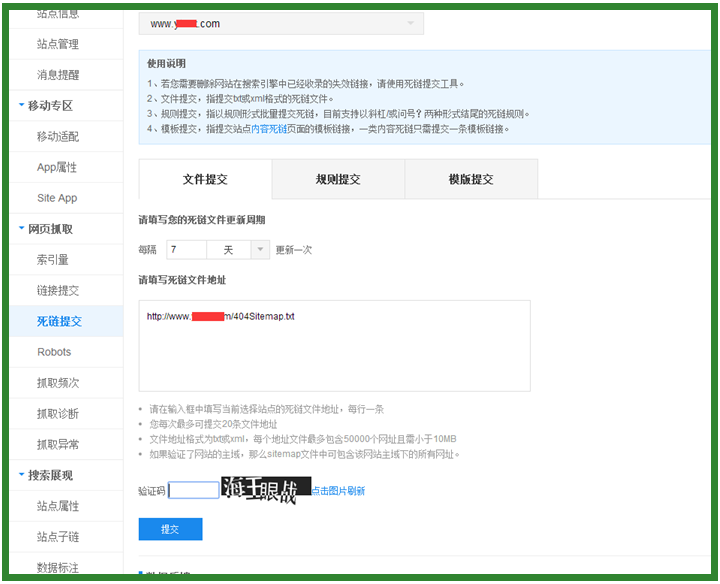Click the 点击图片刷新 link
Viewport: 720px width, 584px height.
coord(338,491)
